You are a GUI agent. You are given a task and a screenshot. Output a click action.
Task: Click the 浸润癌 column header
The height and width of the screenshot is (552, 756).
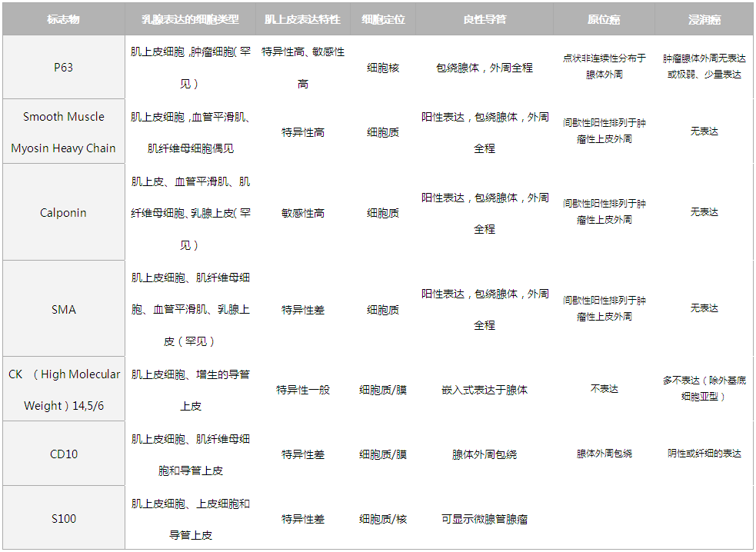pyautogui.click(x=704, y=19)
